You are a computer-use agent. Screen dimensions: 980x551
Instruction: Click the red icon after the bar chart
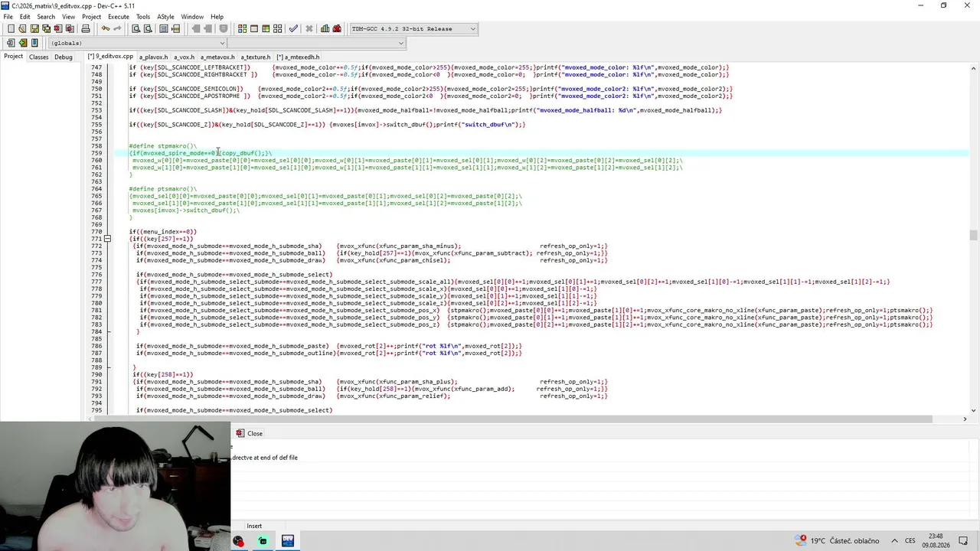(337, 29)
